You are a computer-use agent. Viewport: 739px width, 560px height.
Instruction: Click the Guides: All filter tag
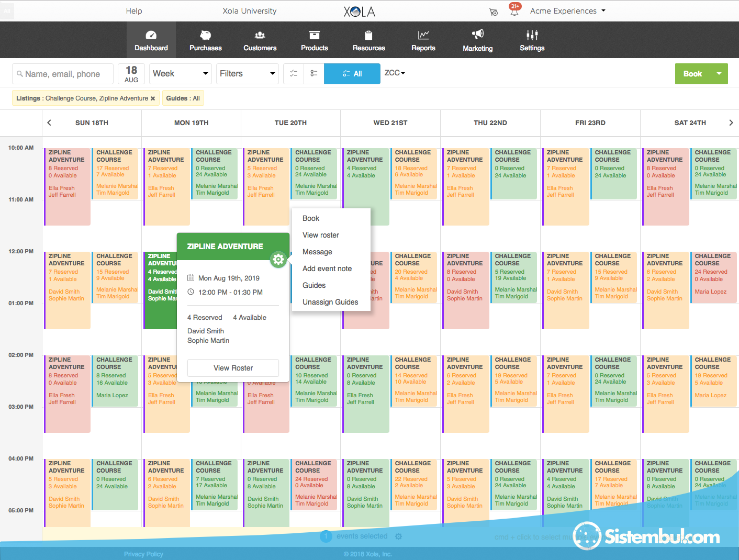point(183,98)
